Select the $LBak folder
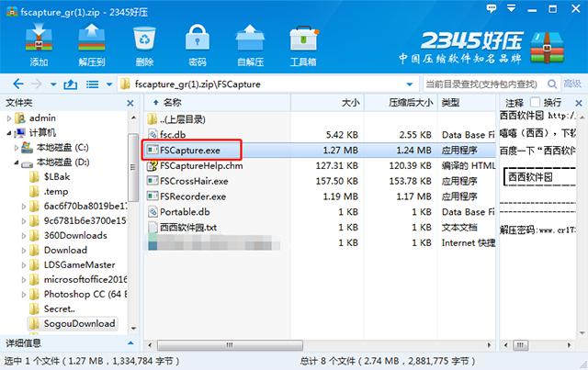Image resolution: width=588 pixels, height=370 pixels. [57, 177]
